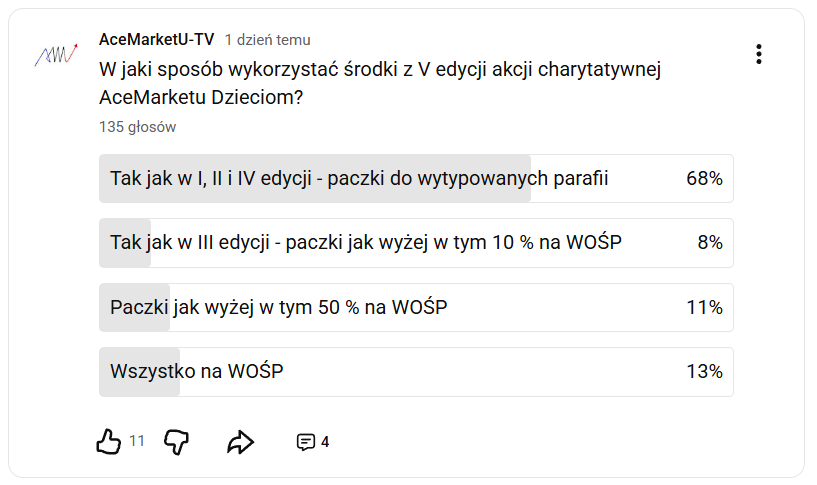817x485 pixels.
Task: Open the AceMarketU-TV channel name link
Action: [157, 40]
